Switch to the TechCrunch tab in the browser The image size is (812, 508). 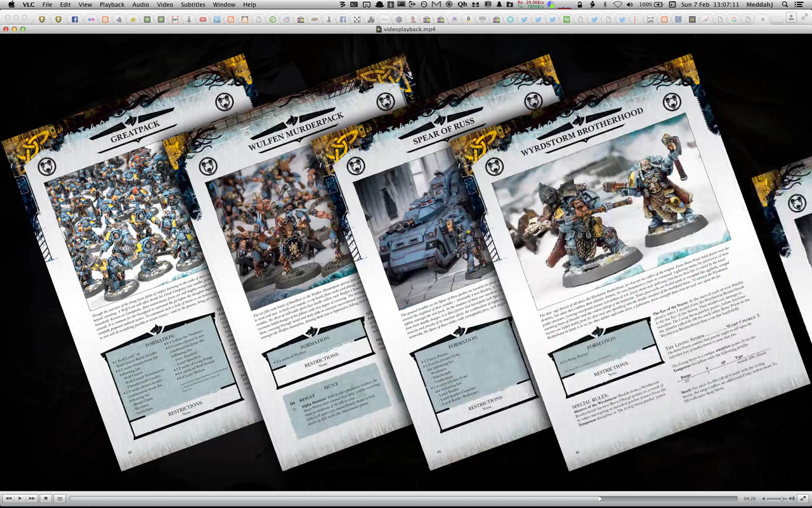pyautogui.click(x=566, y=20)
